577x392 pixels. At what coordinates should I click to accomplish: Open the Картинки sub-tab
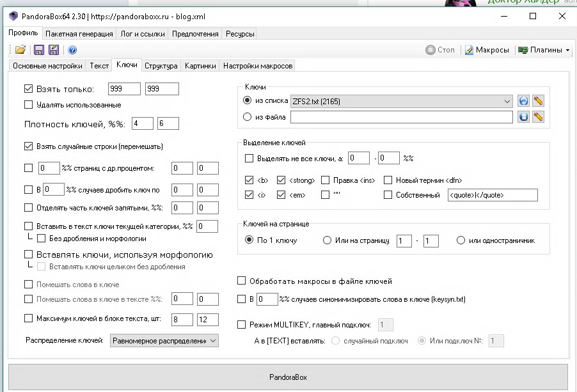click(200, 66)
